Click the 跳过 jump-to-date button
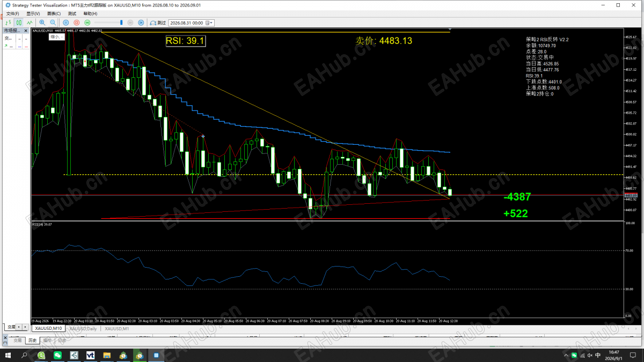644x362 pixels. click(158, 23)
